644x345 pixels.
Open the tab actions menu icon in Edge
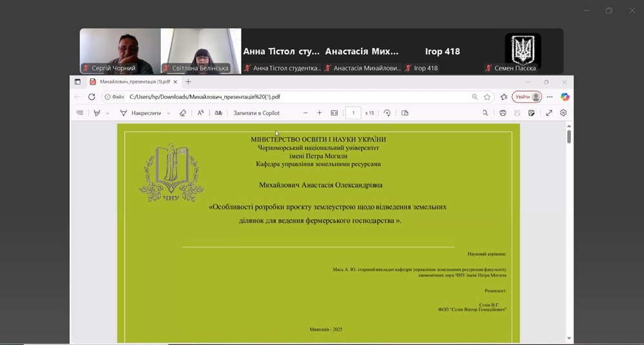pos(78,82)
